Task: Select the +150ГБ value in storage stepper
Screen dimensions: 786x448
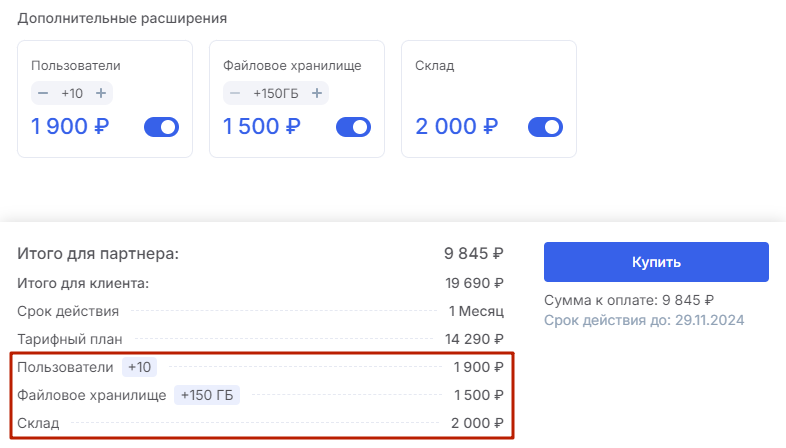Action: point(276,93)
